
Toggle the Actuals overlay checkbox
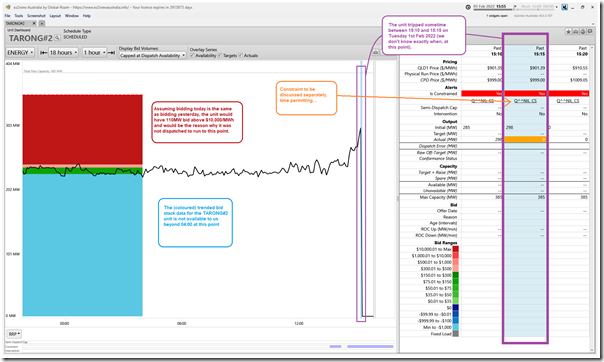240,55
